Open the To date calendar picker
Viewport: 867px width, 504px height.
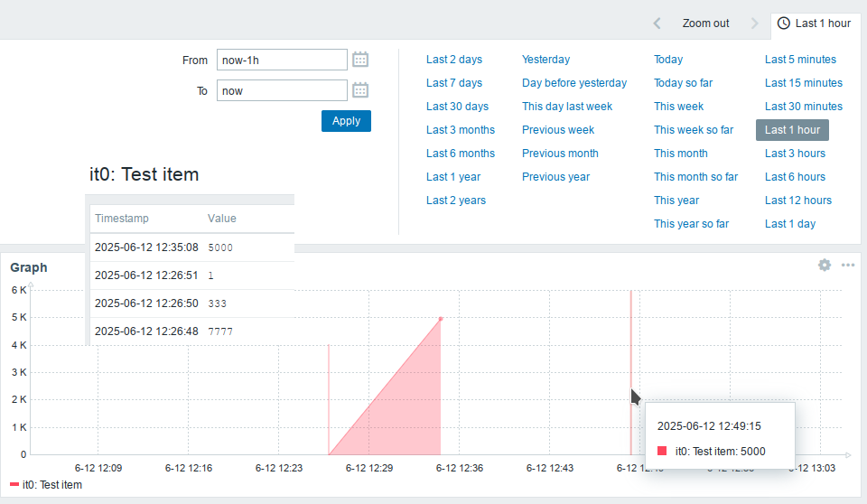[x=360, y=90]
